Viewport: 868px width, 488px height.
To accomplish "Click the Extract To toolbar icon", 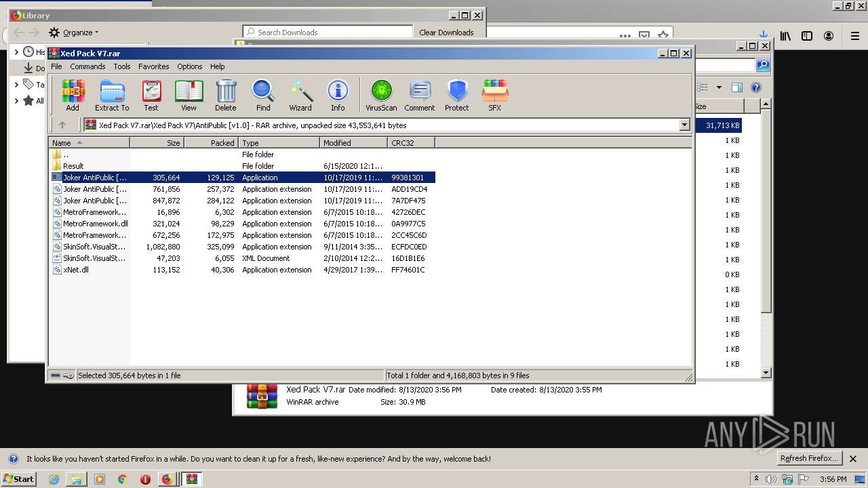I will [112, 96].
